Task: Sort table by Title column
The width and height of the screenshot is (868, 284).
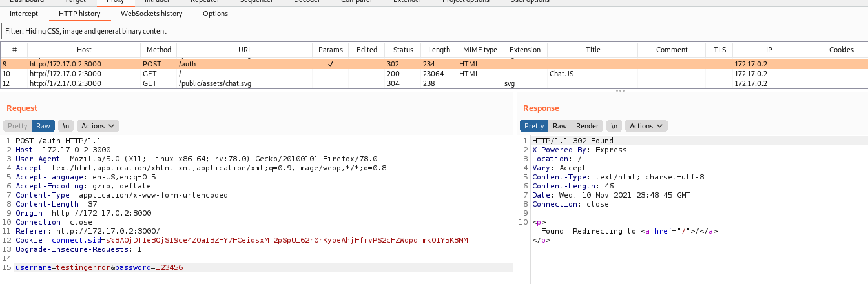Action: point(593,50)
